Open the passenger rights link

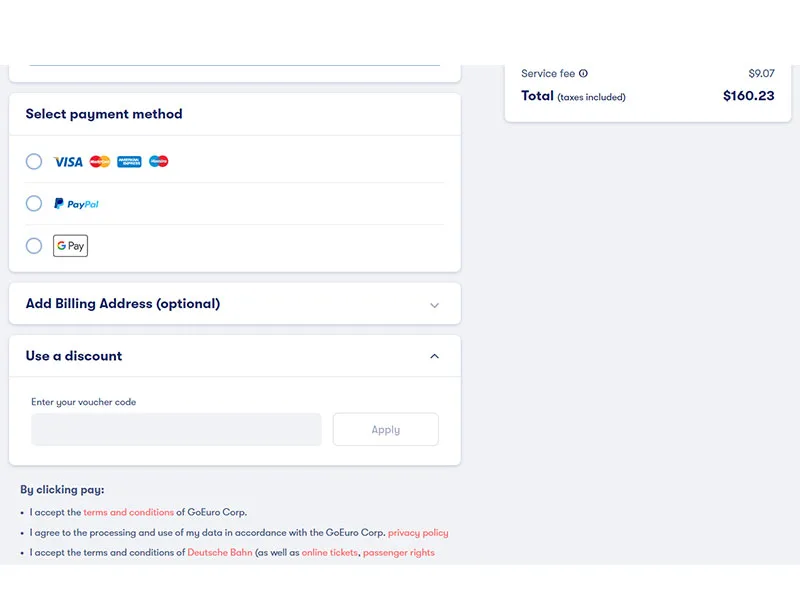(x=399, y=553)
